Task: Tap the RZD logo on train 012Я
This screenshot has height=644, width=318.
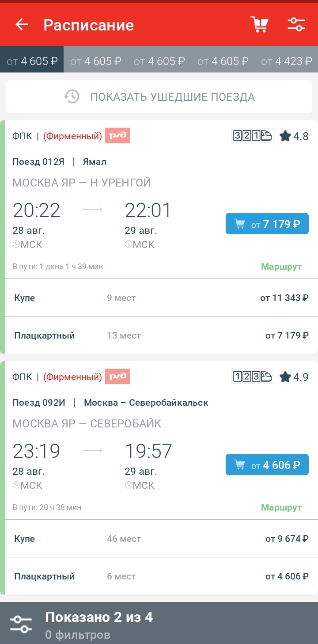Action: [x=117, y=136]
